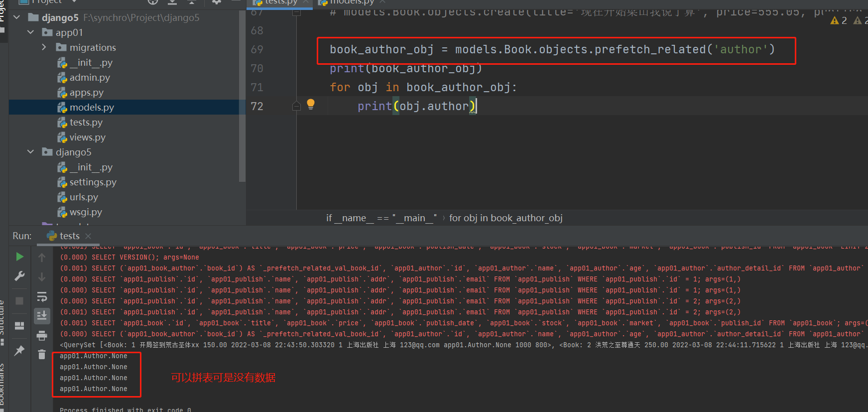
Task: Open the Bookmarks tool window
Action: 1,386
